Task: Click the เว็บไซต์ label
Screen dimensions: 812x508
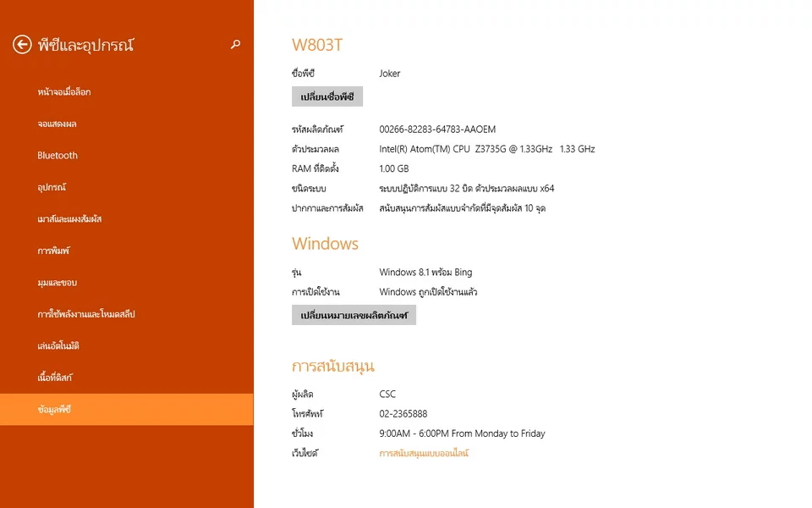Action: point(305,454)
